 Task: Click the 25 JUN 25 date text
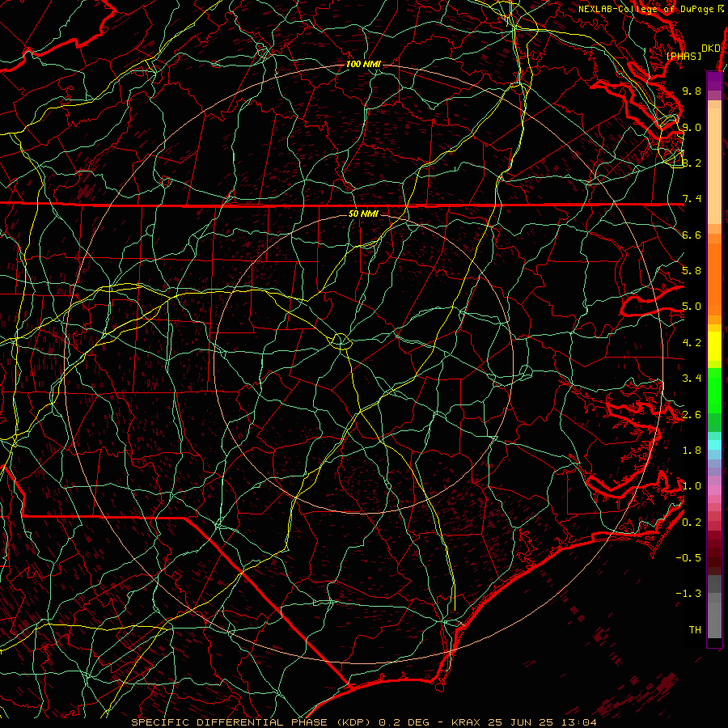click(x=520, y=722)
